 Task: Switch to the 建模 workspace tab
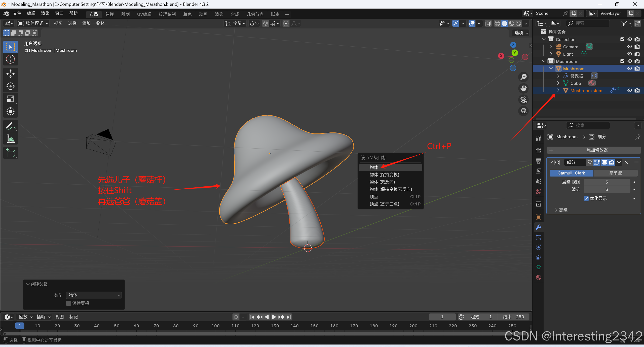pyautogui.click(x=109, y=14)
